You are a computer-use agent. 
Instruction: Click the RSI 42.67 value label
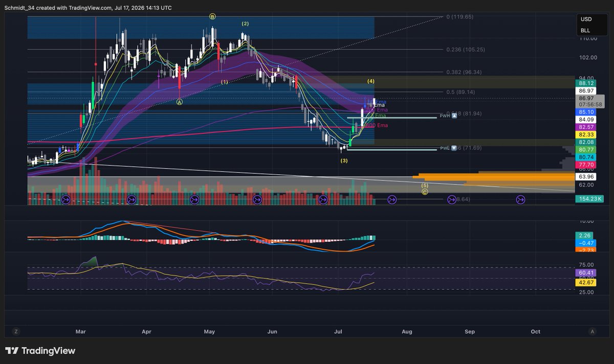tap(586, 282)
